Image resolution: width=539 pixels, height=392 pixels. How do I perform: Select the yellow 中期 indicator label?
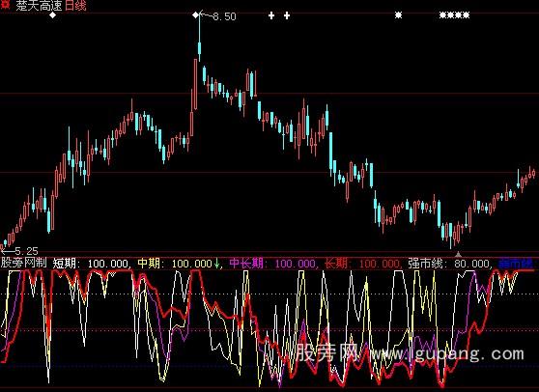pyautogui.click(x=149, y=264)
